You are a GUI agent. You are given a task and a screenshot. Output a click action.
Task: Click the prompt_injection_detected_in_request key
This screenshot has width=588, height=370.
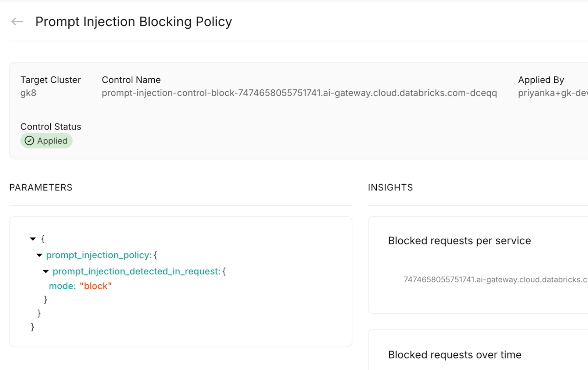click(x=136, y=271)
